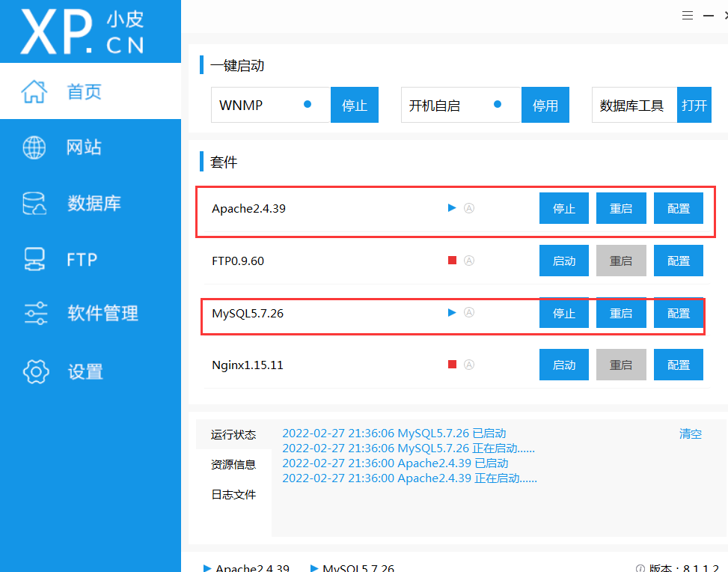Click the FTP sidebar icon
The width and height of the screenshot is (728, 572).
(34, 259)
